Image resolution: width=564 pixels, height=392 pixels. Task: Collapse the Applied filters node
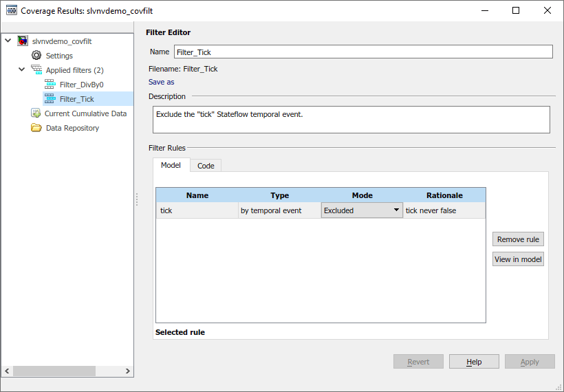[x=22, y=69]
